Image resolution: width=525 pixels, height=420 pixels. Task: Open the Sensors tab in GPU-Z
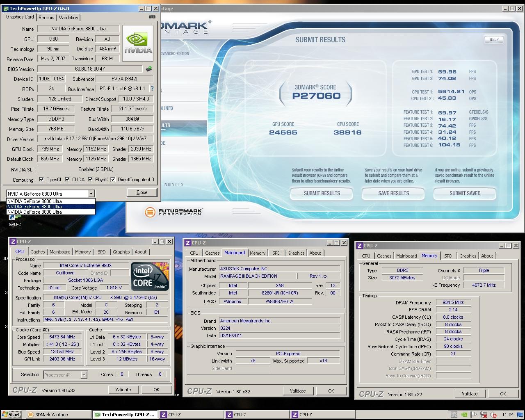point(46,17)
